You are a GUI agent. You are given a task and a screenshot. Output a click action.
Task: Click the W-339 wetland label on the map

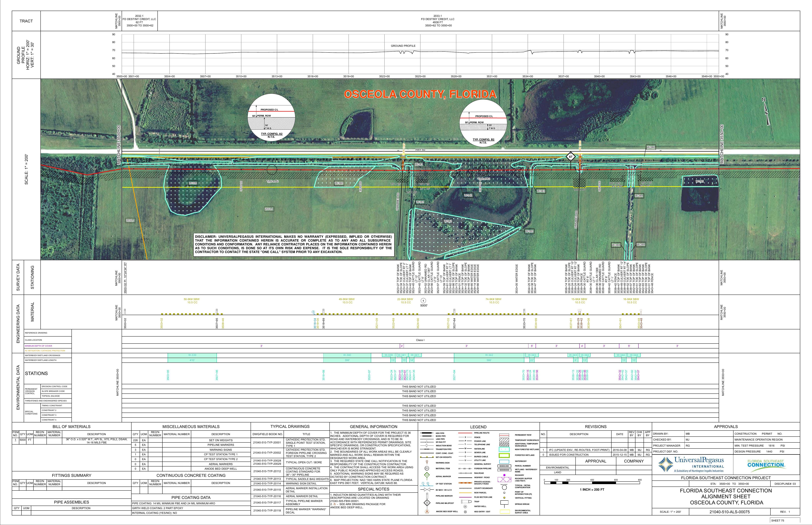point(193,183)
